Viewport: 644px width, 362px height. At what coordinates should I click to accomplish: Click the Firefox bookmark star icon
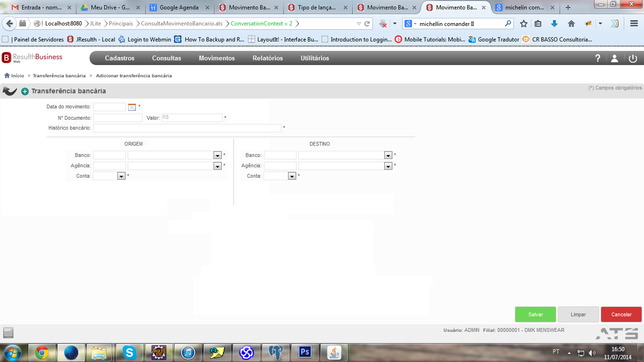[523, 24]
